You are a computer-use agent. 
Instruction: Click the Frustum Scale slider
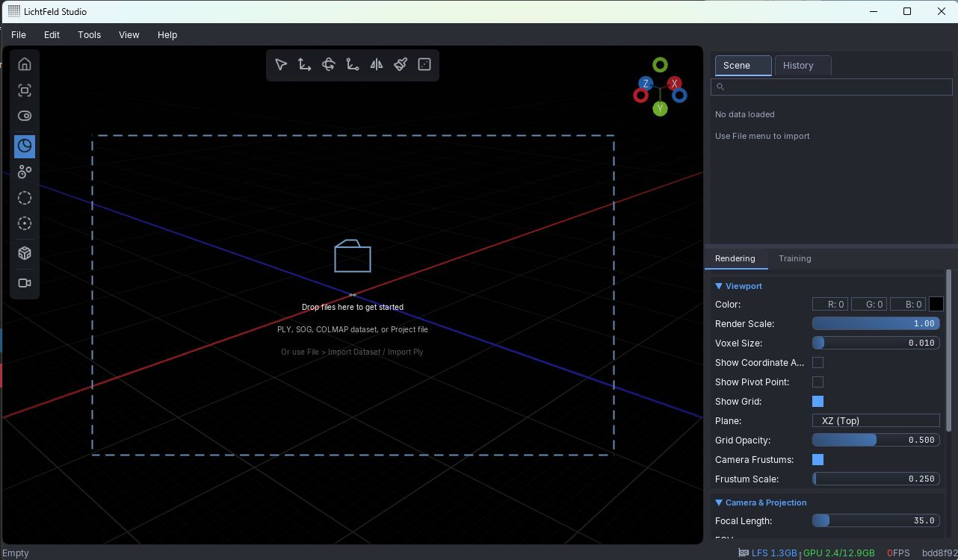pyautogui.click(x=876, y=479)
